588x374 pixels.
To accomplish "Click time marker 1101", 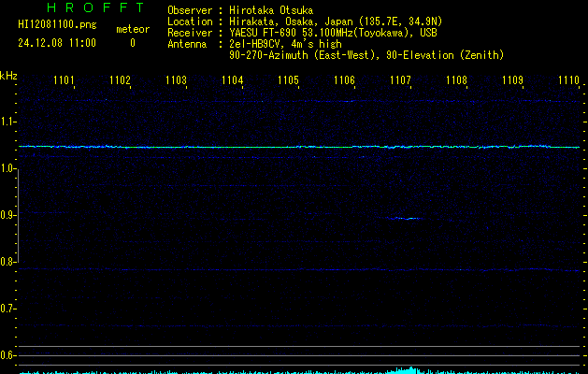I will [64, 80].
